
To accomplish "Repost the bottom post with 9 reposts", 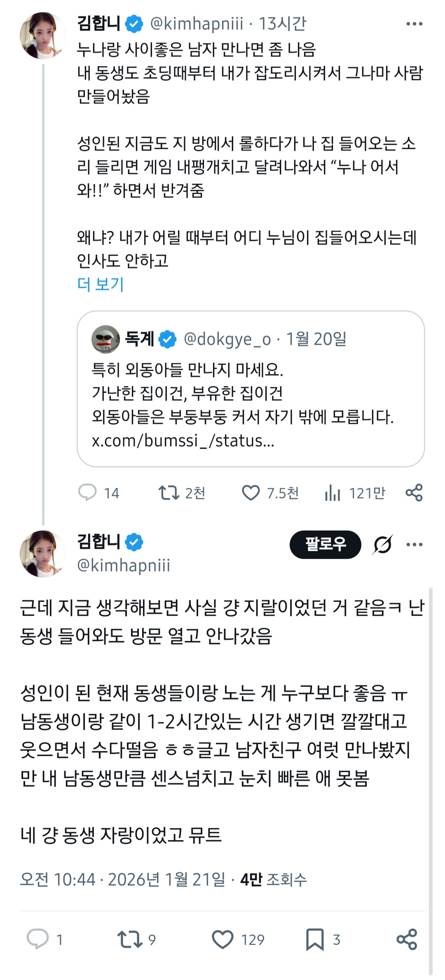I will coord(130,939).
